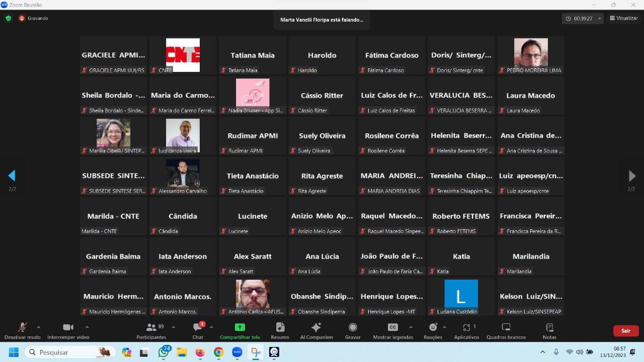Screen dimensions: 644x362
Task: Open Quadros brancos whiteboards
Action: click(x=506, y=331)
